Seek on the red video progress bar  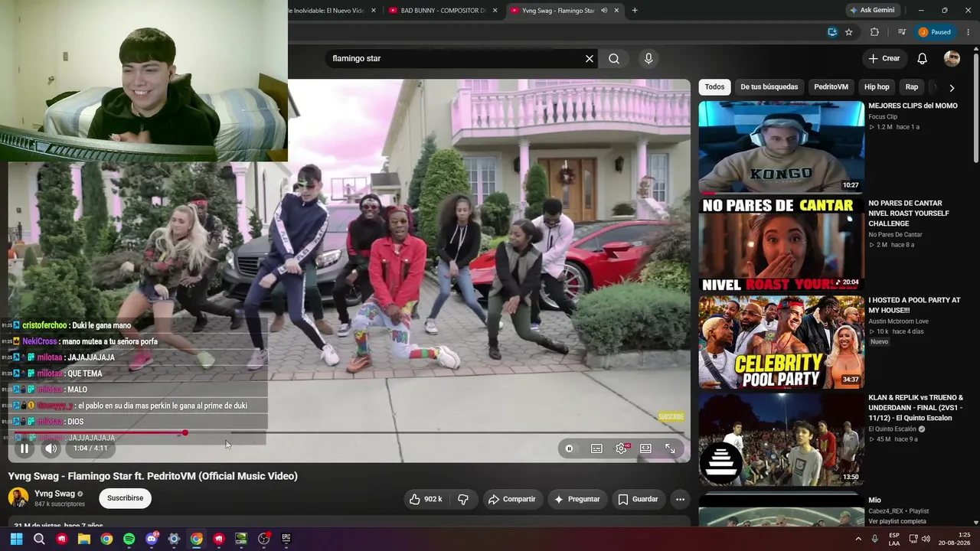(348, 433)
